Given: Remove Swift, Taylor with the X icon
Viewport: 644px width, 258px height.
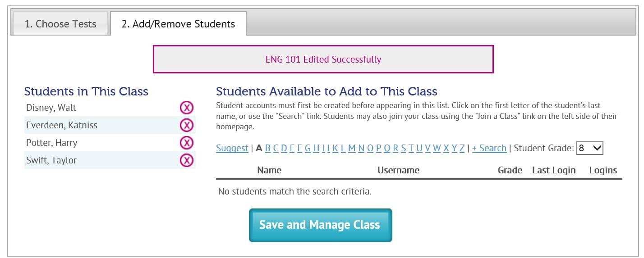Looking at the screenshot, I should (x=187, y=160).
